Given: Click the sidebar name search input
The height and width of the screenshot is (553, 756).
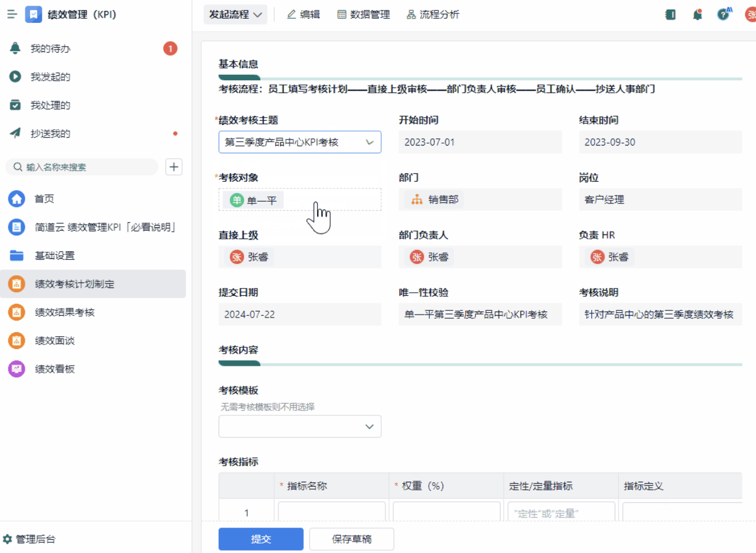Looking at the screenshot, I should coord(88,167).
